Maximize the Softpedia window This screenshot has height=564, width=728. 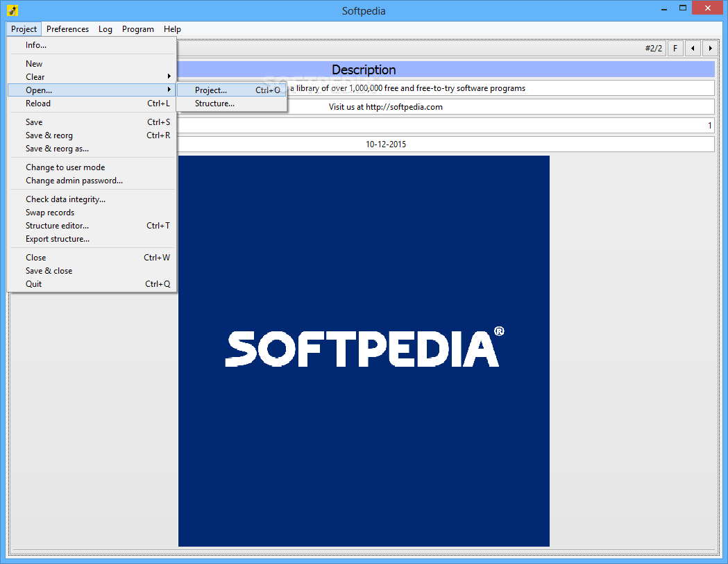pos(682,8)
